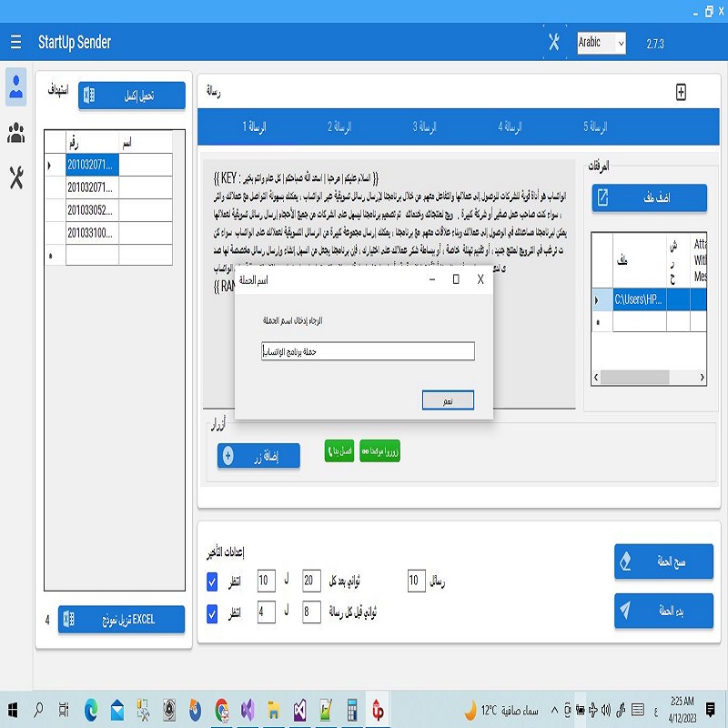Toggle the انتظر checkbox for wait before each message
This screenshot has height=728, width=728.
coord(212,613)
